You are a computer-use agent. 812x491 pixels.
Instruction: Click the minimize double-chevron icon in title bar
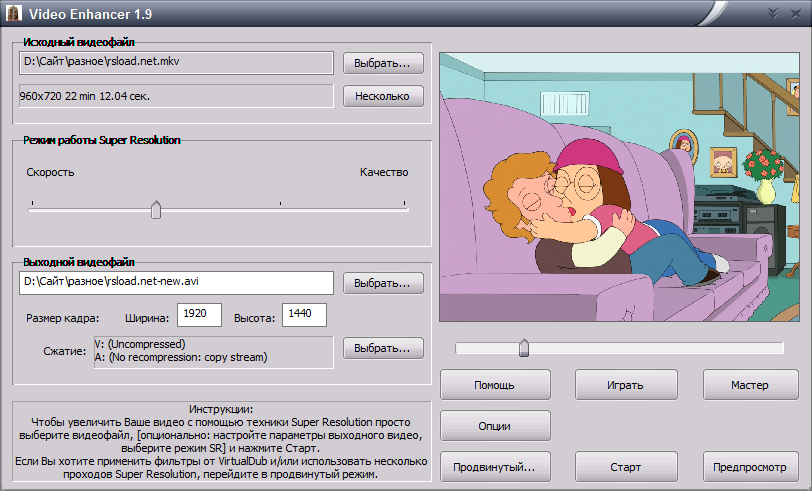773,13
